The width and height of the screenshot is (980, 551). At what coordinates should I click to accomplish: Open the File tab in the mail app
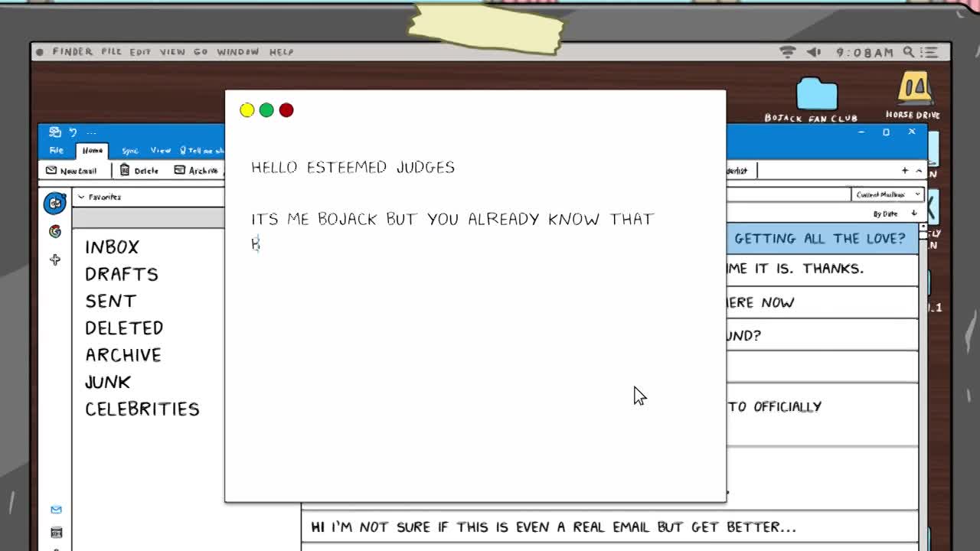[x=57, y=151]
